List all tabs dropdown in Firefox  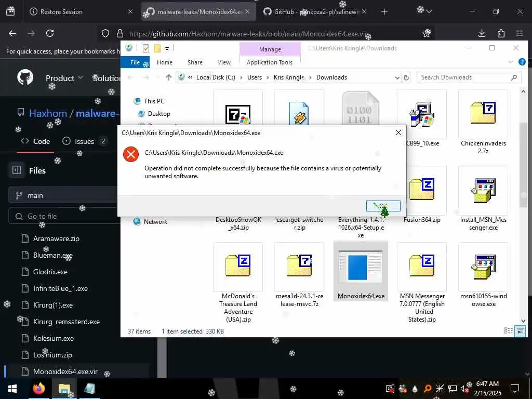pyautogui.click(x=429, y=11)
